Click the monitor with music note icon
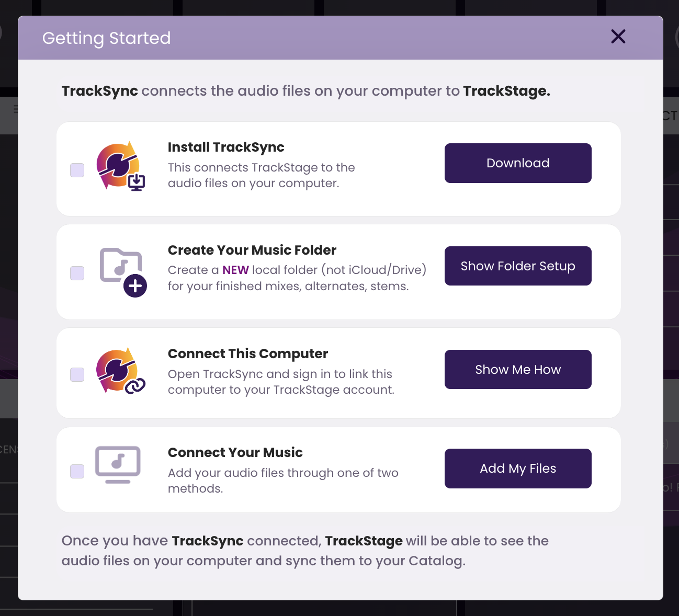 [118, 464]
